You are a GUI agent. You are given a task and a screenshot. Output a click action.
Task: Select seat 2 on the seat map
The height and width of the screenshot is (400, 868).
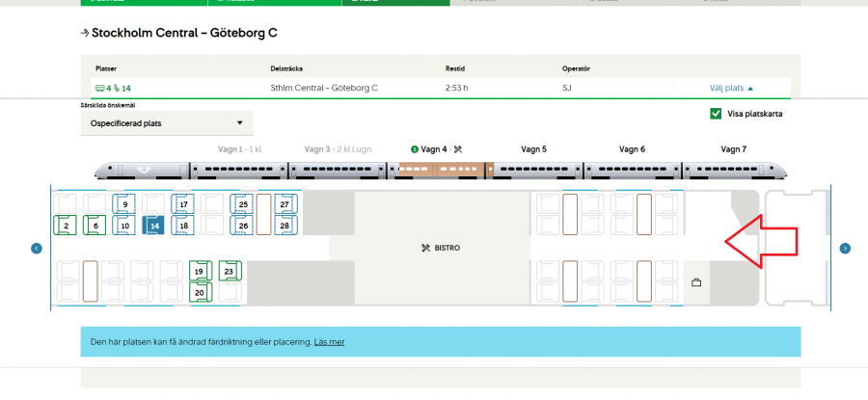click(65, 226)
